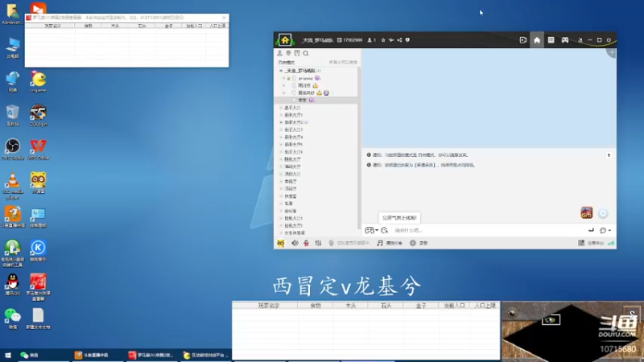This screenshot has height=362, width=644.
Task: Open the gamepad games tab icon
Action: [565, 40]
